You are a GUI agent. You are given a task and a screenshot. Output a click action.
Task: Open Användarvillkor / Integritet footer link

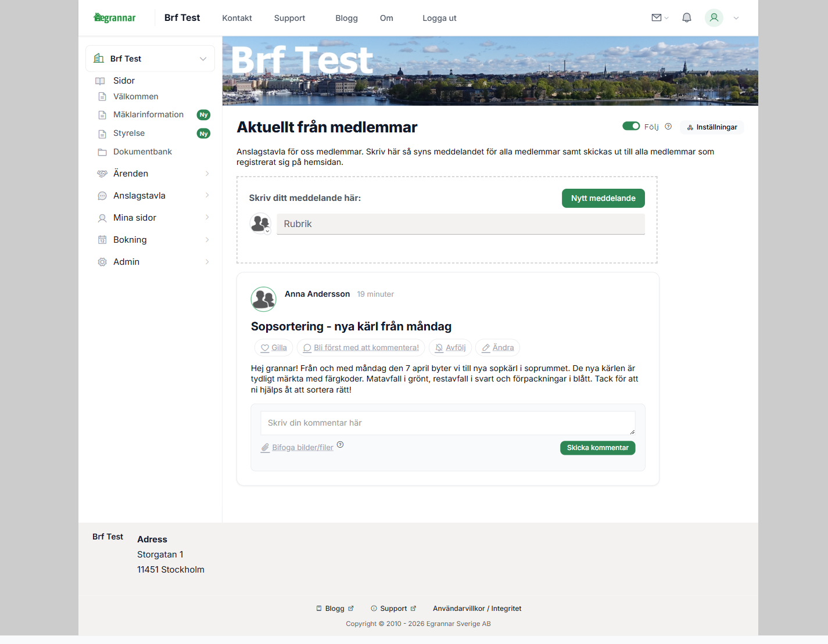pyautogui.click(x=477, y=609)
